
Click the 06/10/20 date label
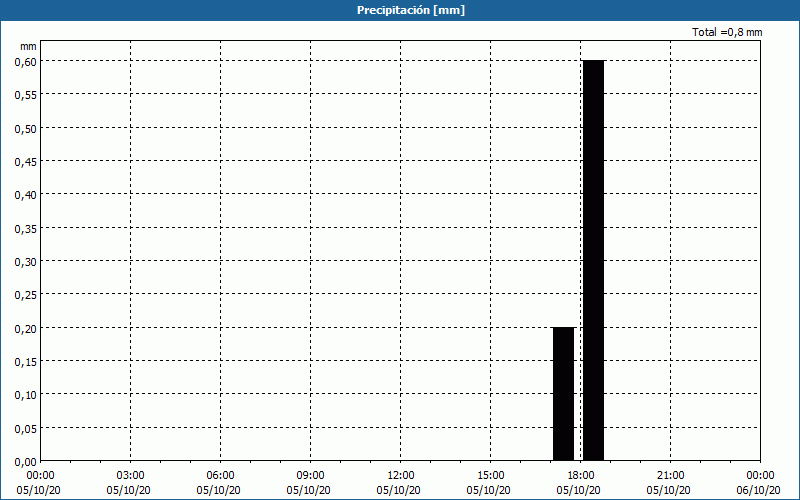(x=758, y=490)
